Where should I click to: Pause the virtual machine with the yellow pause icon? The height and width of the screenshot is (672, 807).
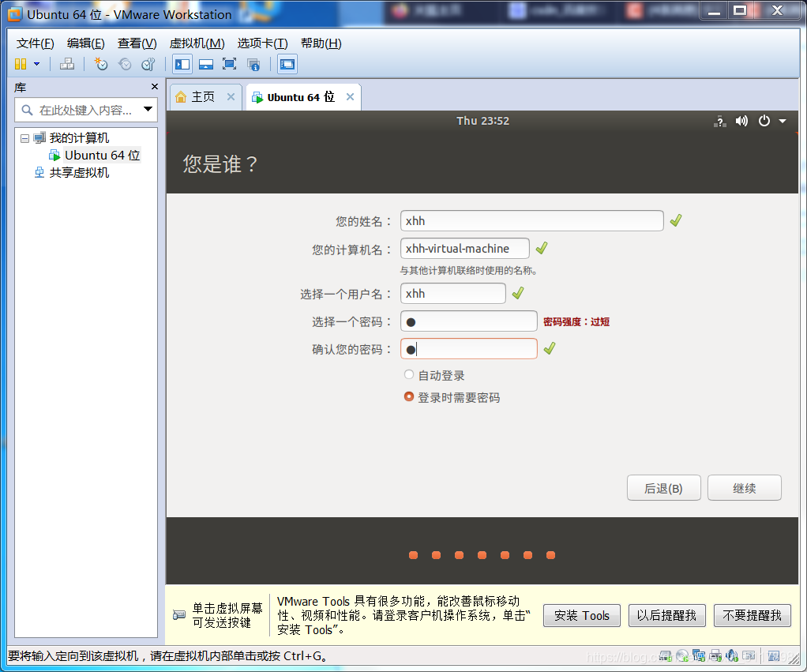tap(21, 64)
